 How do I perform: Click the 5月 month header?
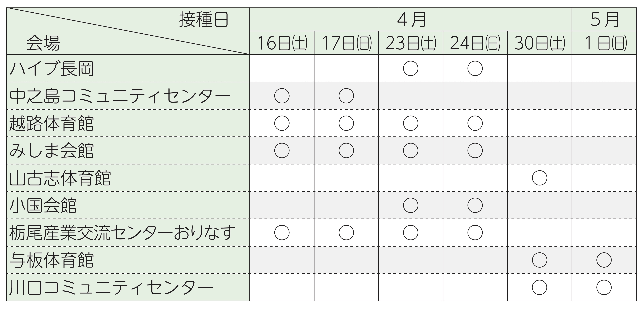point(604,20)
